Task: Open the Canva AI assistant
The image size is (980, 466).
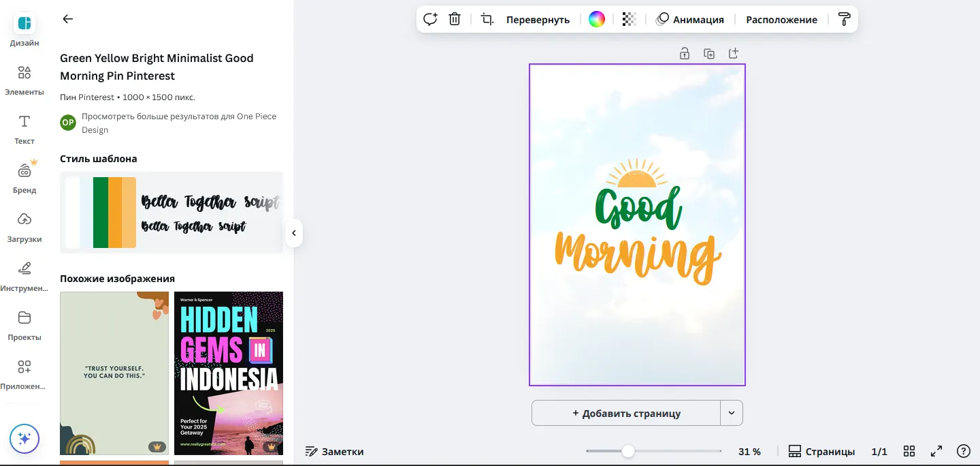Action: (24, 439)
